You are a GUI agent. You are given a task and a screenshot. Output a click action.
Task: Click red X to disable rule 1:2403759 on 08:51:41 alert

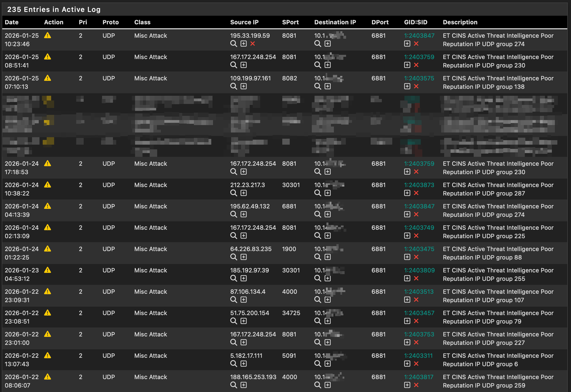(416, 65)
